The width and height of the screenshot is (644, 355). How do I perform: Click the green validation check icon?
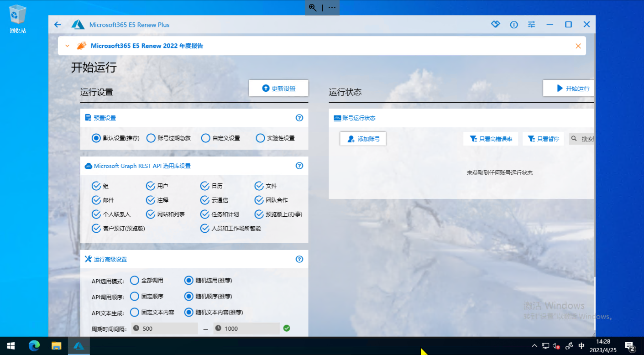(x=287, y=328)
